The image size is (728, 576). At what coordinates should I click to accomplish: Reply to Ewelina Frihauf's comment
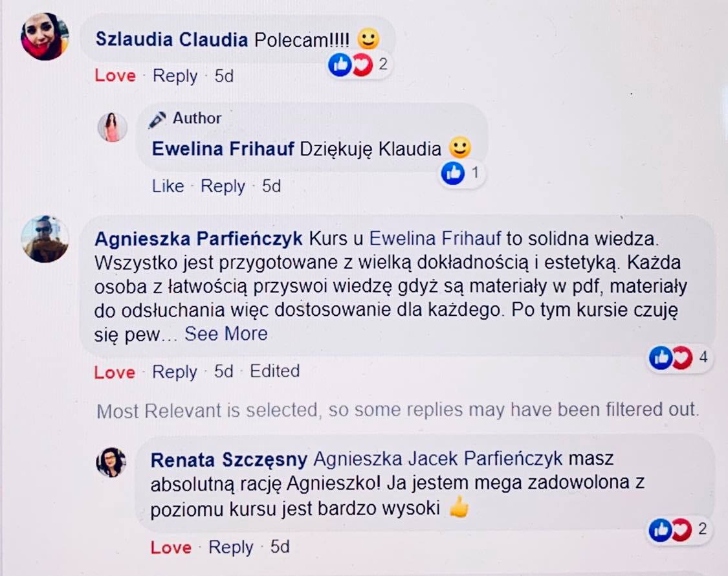[x=223, y=186]
